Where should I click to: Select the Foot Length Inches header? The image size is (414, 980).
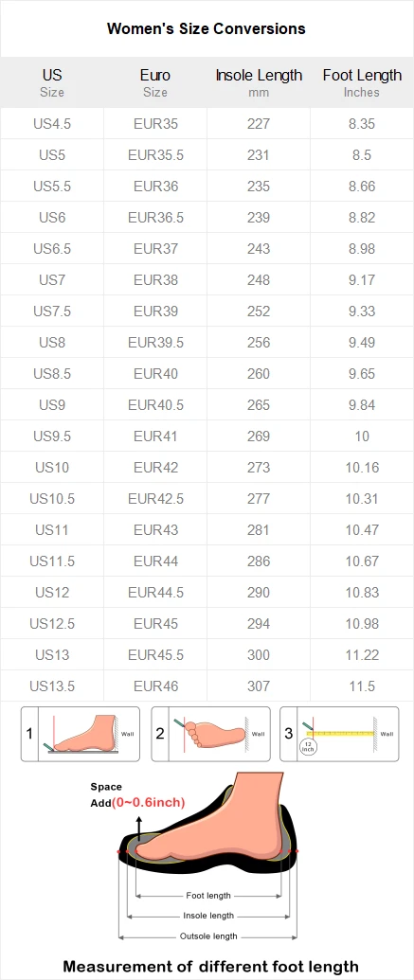[x=362, y=82]
